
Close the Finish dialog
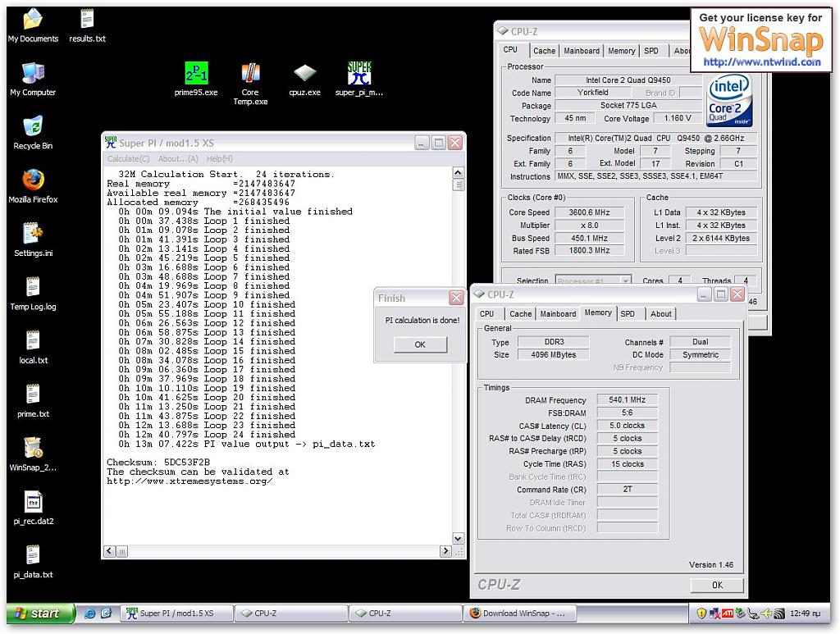click(x=456, y=298)
